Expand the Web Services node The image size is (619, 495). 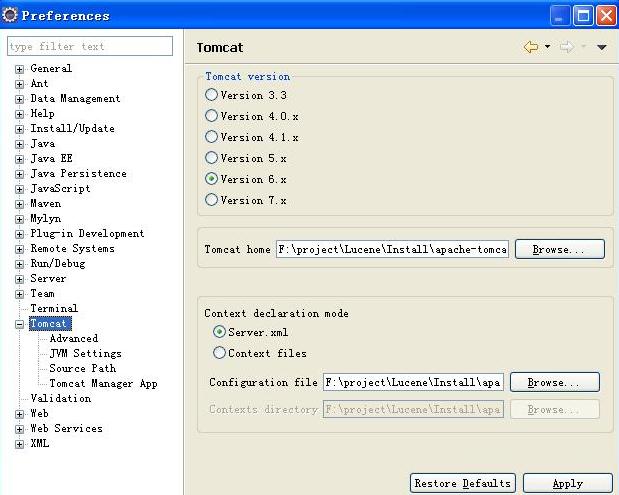pyautogui.click(x=19, y=429)
